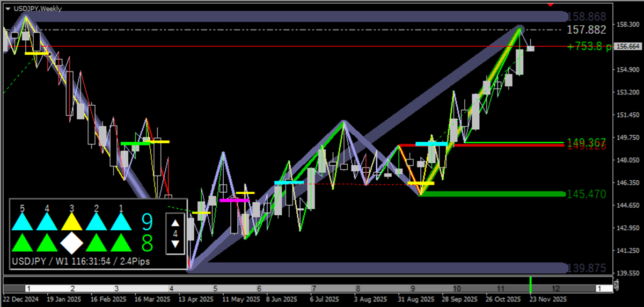
Task: Click the red chart shift arrow marker
Action: (x=550, y=4)
